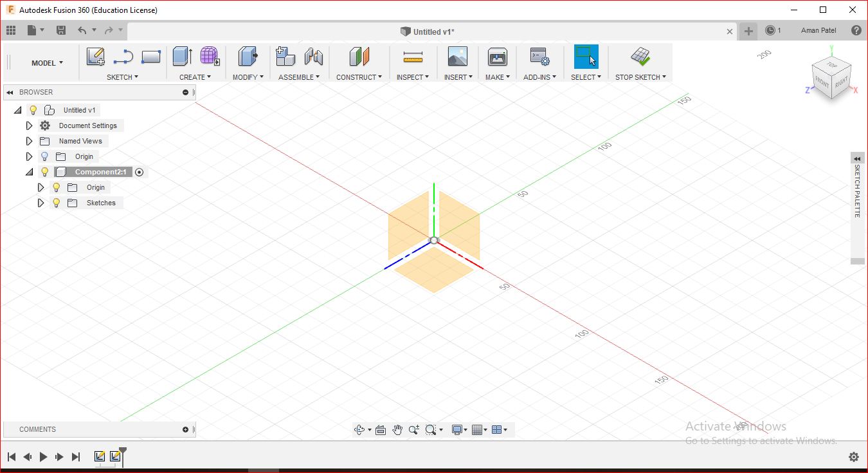Select the Joint assemble tool
The image size is (868, 473).
(x=314, y=57)
